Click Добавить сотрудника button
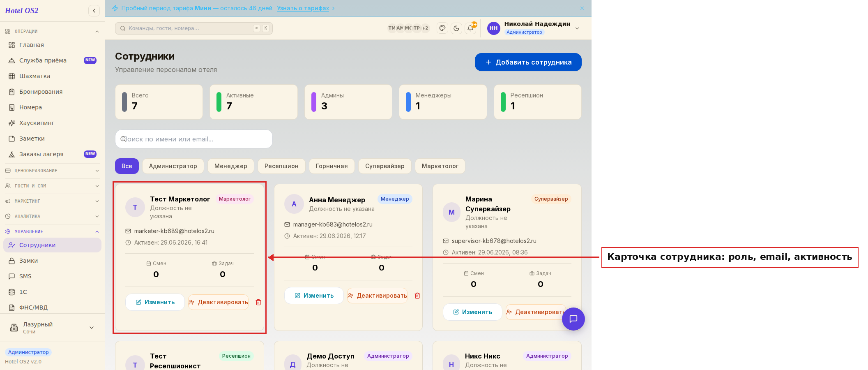The image size is (868, 370). tap(528, 62)
